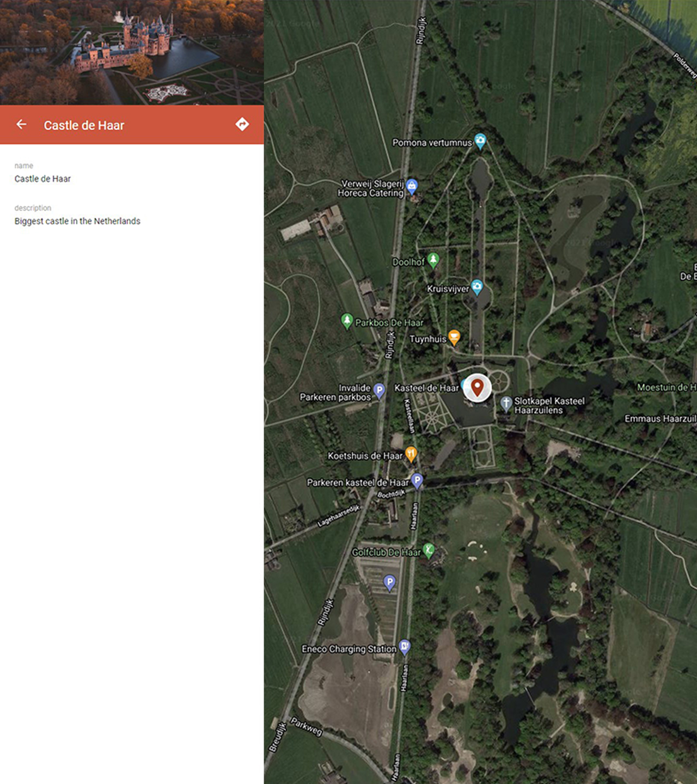This screenshot has height=784, width=697.
Task: Select the parking icon near the golf range
Action: pos(390,582)
